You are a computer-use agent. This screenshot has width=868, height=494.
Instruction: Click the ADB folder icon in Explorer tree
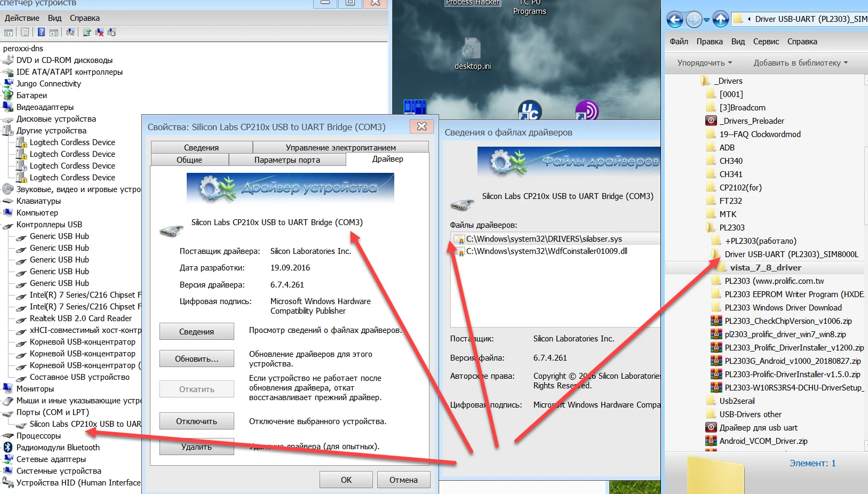tap(711, 148)
